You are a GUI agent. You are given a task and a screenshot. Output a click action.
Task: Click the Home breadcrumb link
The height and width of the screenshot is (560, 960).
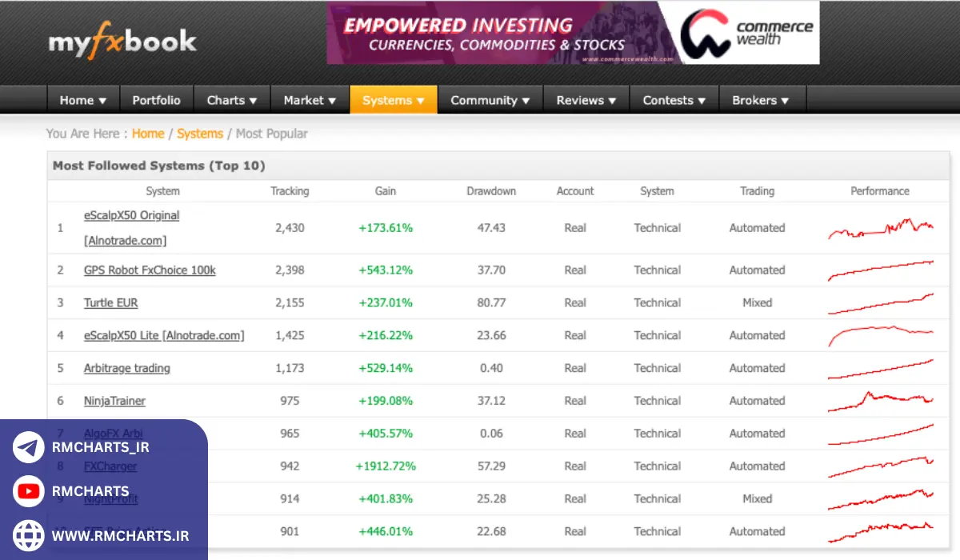148,134
